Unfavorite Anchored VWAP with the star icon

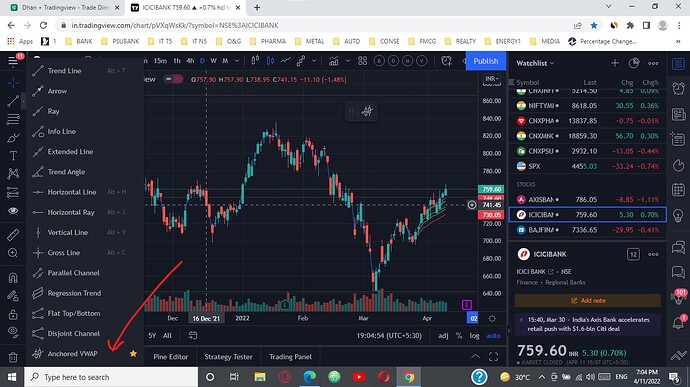coord(133,354)
